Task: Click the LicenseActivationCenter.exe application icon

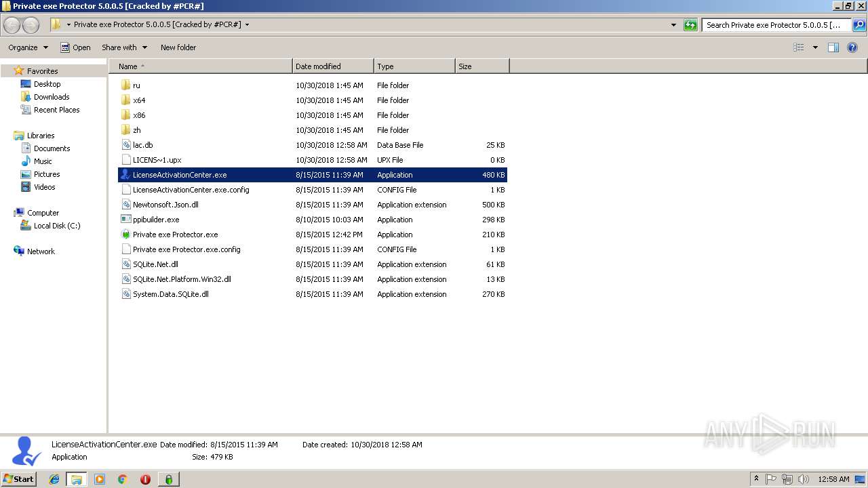Action: point(125,175)
